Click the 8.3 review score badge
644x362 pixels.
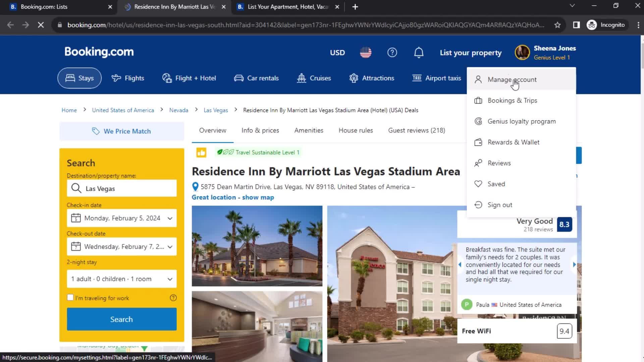565,225
